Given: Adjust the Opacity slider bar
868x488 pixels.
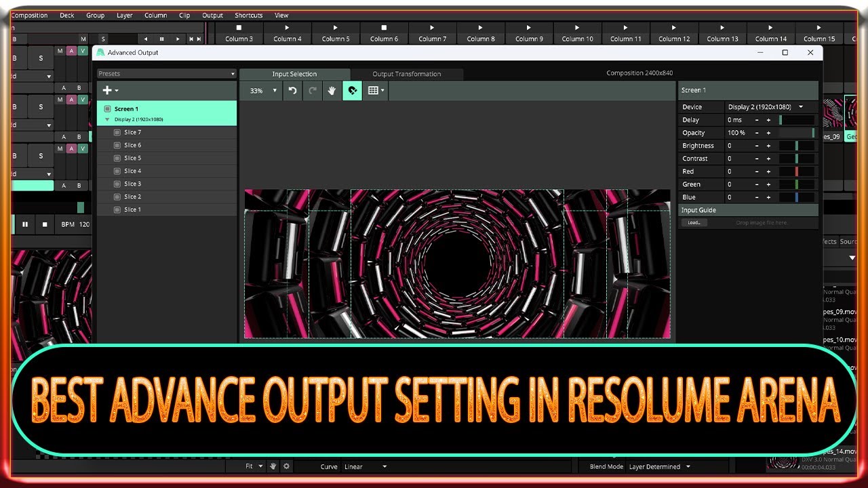Looking at the screenshot, I should pyautogui.click(x=797, y=133).
